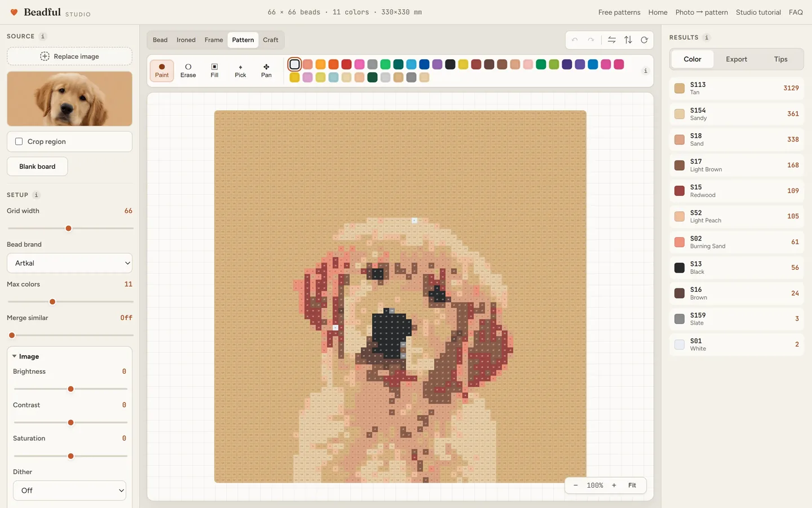Open the Tips tab in Results
Screen dimensions: 812x508
tap(780, 59)
